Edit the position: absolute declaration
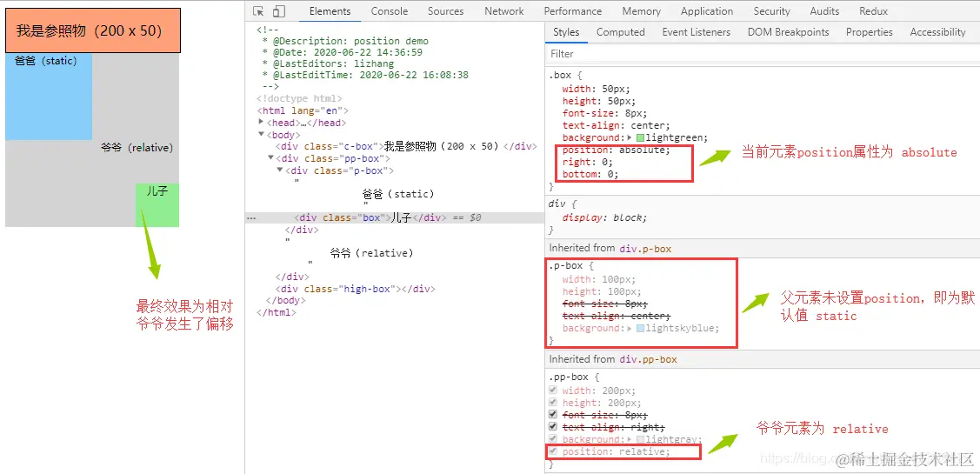 616,150
